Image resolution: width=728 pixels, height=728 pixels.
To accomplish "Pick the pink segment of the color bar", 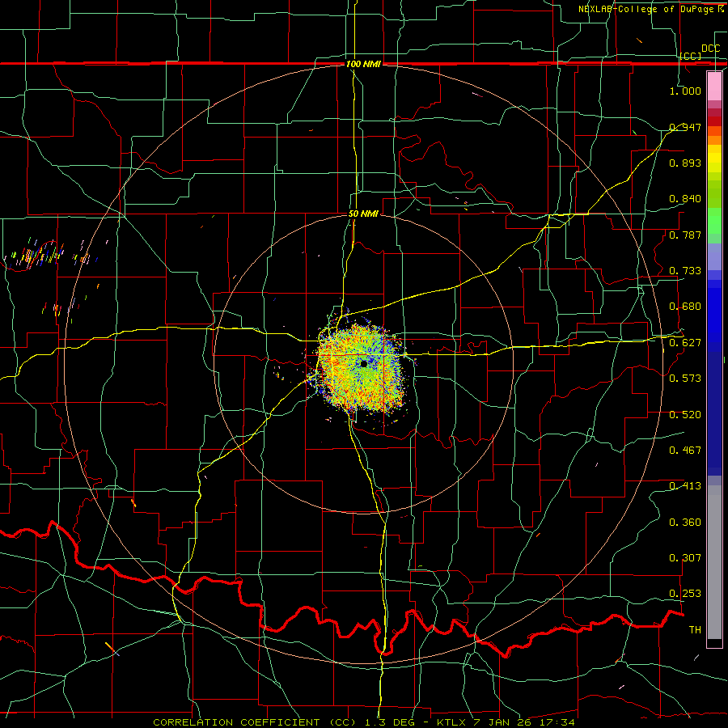I will (x=714, y=86).
